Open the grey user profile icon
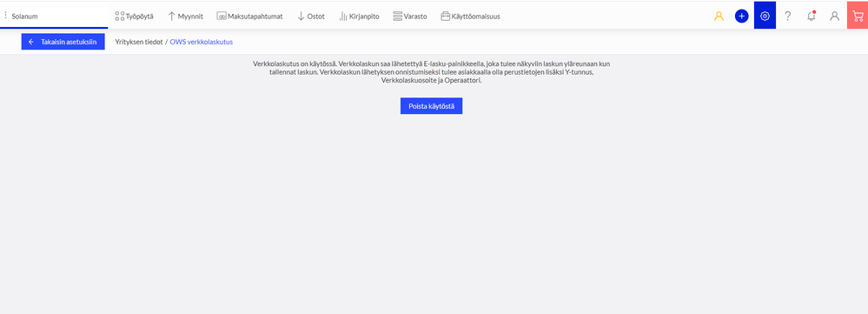868x314 pixels. pyautogui.click(x=834, y=16)
